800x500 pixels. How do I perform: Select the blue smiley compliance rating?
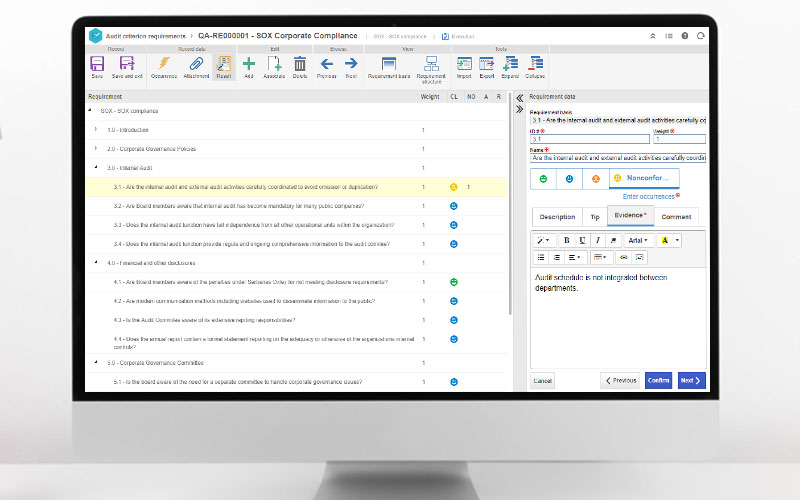(x=570, y=178)
